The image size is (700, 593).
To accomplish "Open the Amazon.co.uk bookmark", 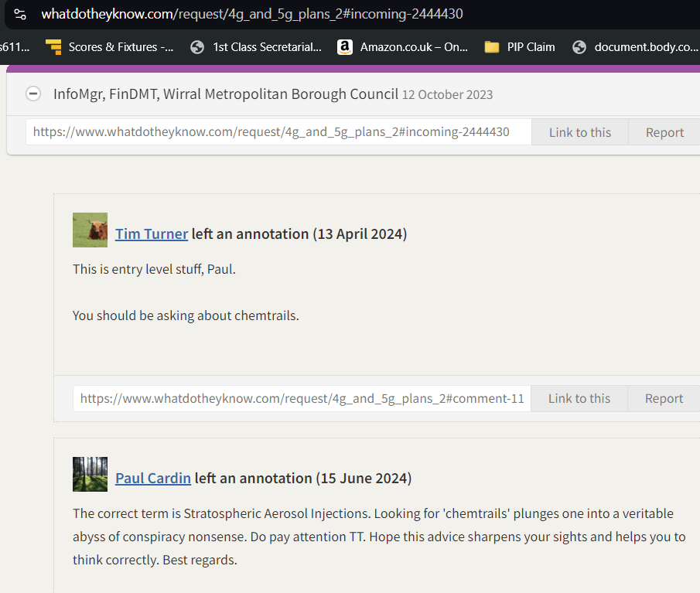I will pyautogui.click(x=402, y=47).
